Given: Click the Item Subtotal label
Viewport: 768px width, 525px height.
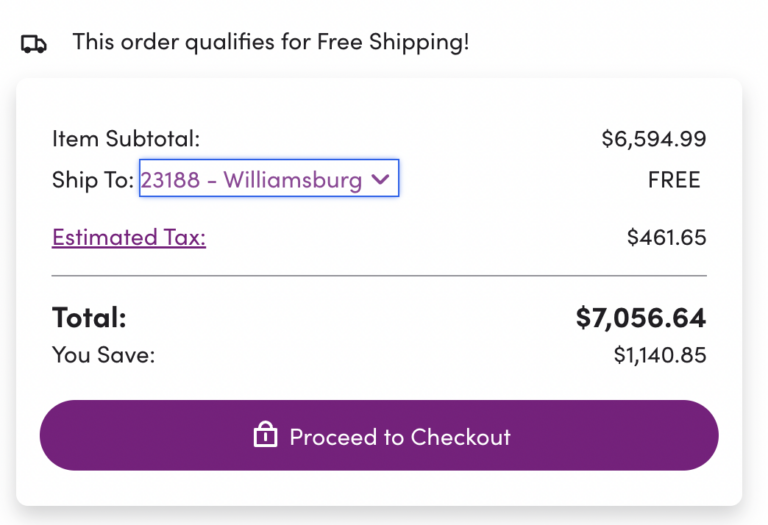Looking at the screenshot, I should pyautogui.click(x=126, y=138).
